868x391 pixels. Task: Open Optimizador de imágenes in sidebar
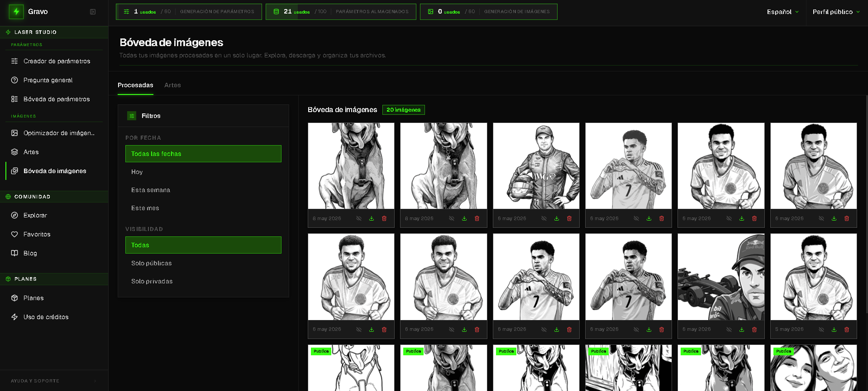(54, 133)
